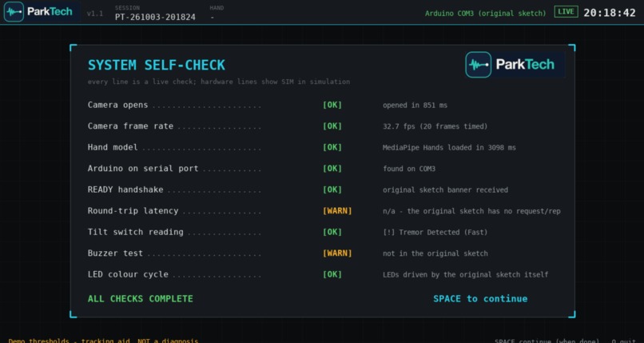Select the 'Hand model' row label
The height and width of the screenshot is (343, 644).
pyautogui.click(x=113, y=147)
